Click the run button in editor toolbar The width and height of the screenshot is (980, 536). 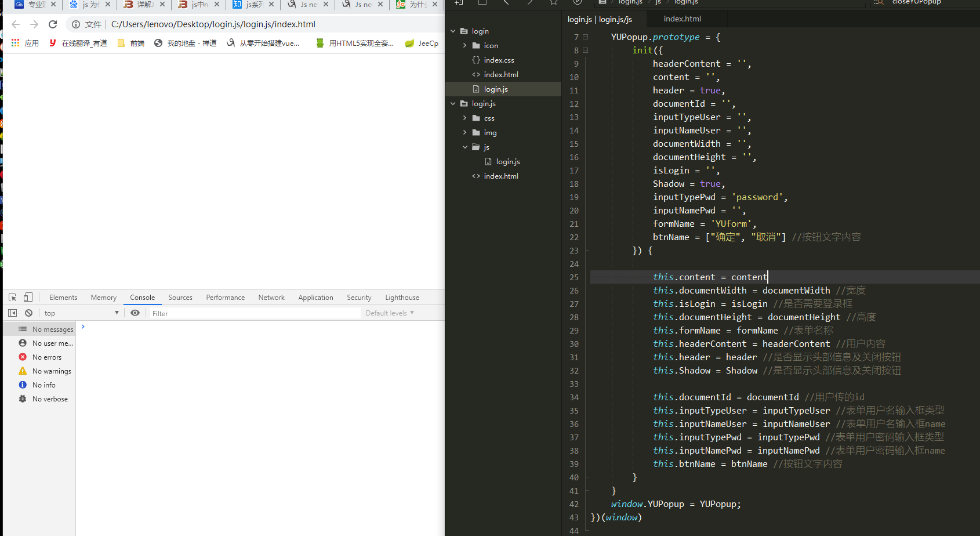(578, 2)
